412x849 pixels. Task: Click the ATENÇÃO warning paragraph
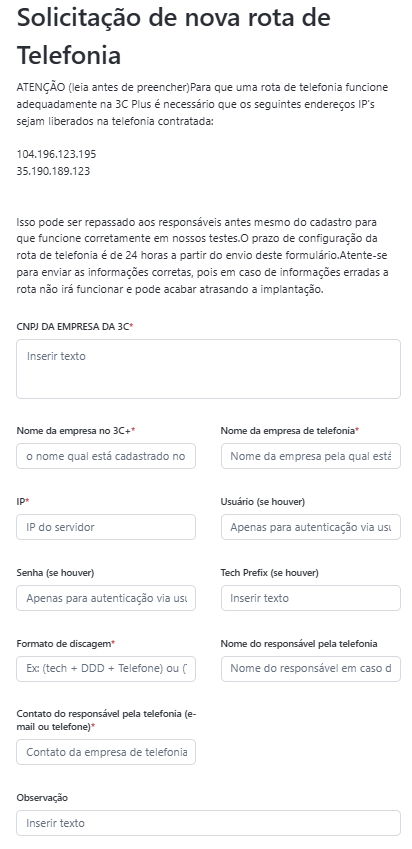202,104
